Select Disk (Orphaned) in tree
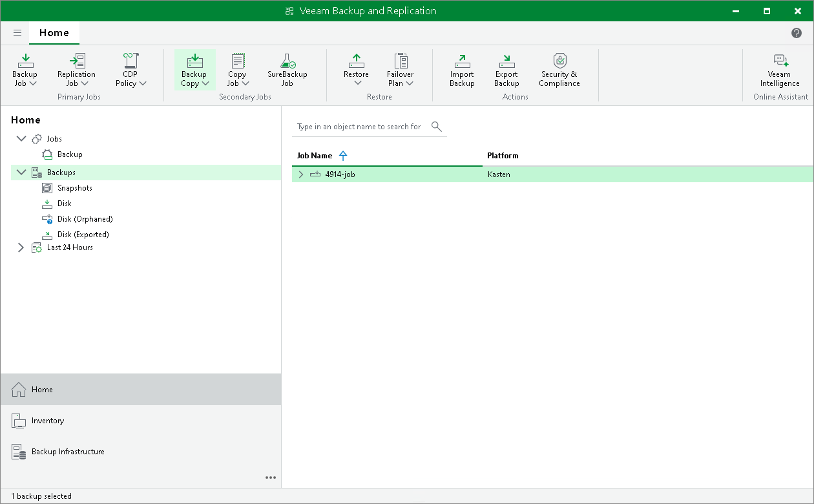This screenshot has width=814, height=504. click(x=85, y=219)
